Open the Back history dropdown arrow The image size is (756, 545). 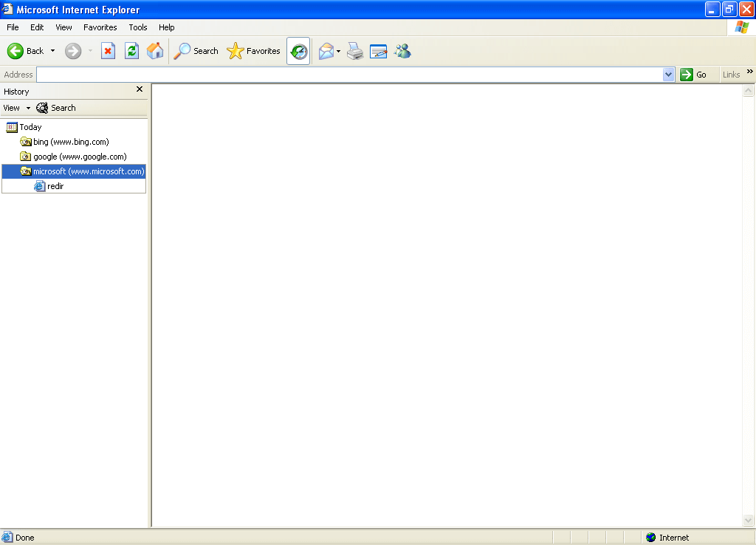[52, 51]
